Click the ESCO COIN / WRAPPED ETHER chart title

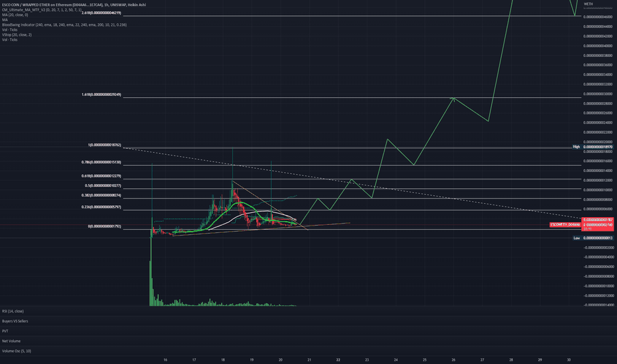73,5
